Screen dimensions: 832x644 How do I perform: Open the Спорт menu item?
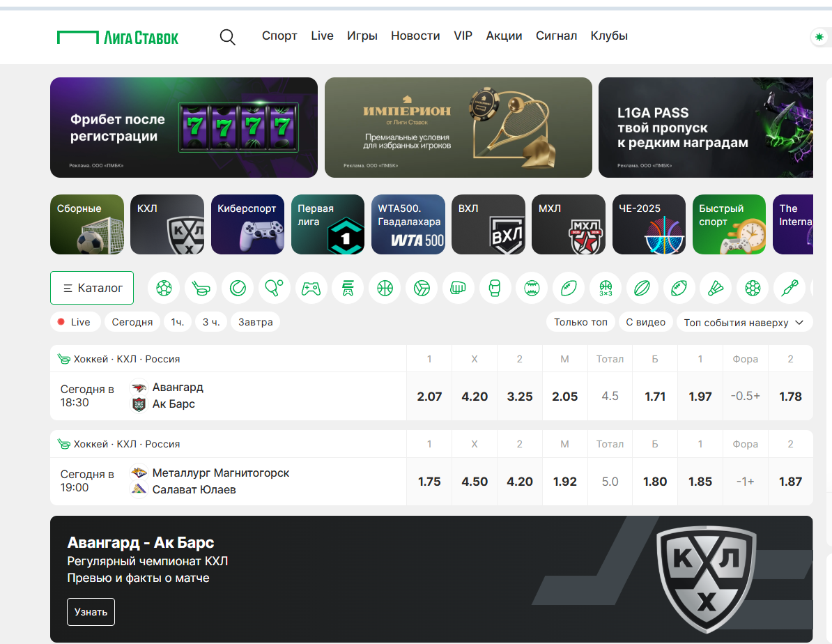click(x=279, y=36)
